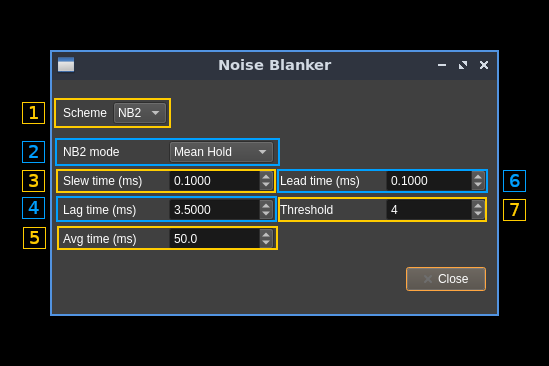Decrease Threshold with down arrow
Viewport: 549px width, 366px height.
click(x=478, y=214)
